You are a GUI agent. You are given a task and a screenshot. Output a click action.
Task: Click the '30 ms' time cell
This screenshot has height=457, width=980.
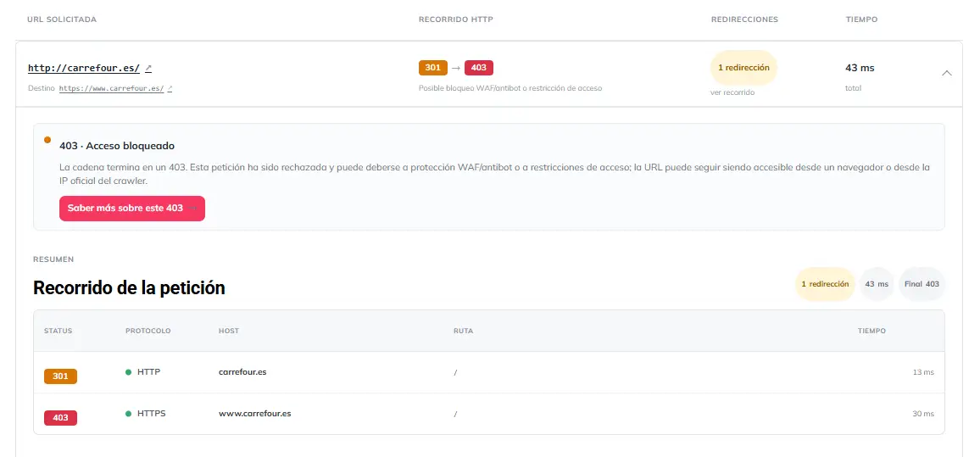(x=923, y=413)
